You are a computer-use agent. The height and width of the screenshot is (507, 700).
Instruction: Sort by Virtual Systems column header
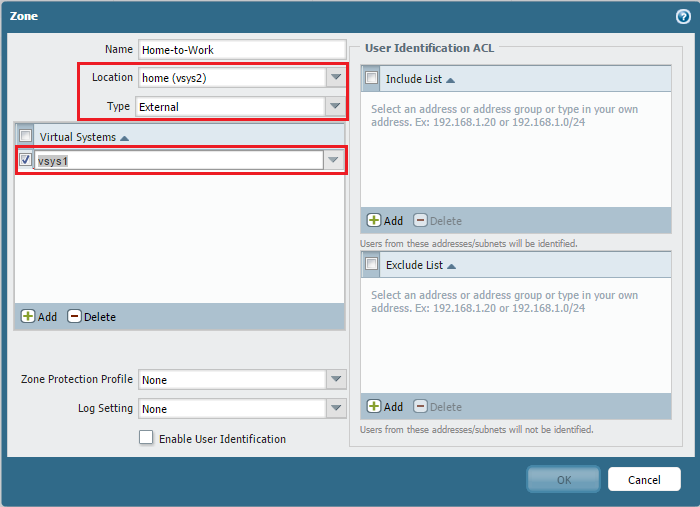pos(84,137)
